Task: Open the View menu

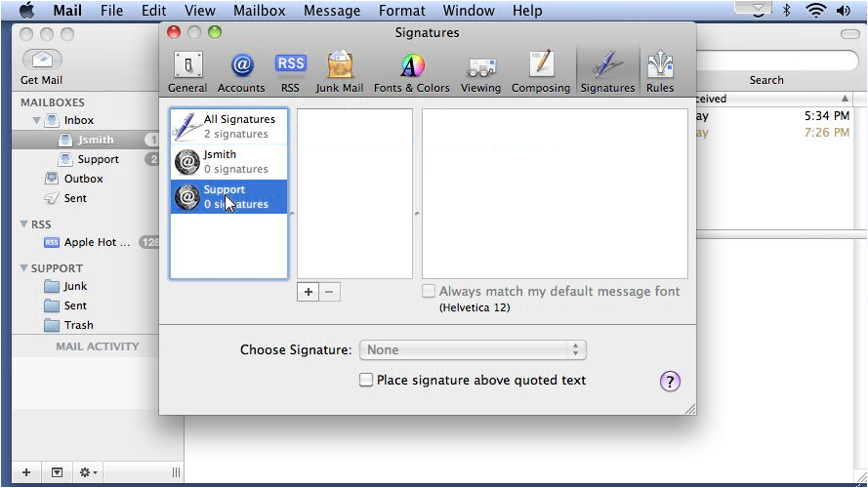Action: coord(200,10)
